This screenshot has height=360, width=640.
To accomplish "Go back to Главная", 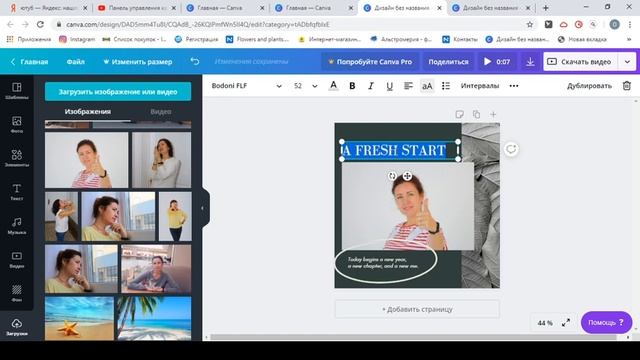I will [29, 62].
